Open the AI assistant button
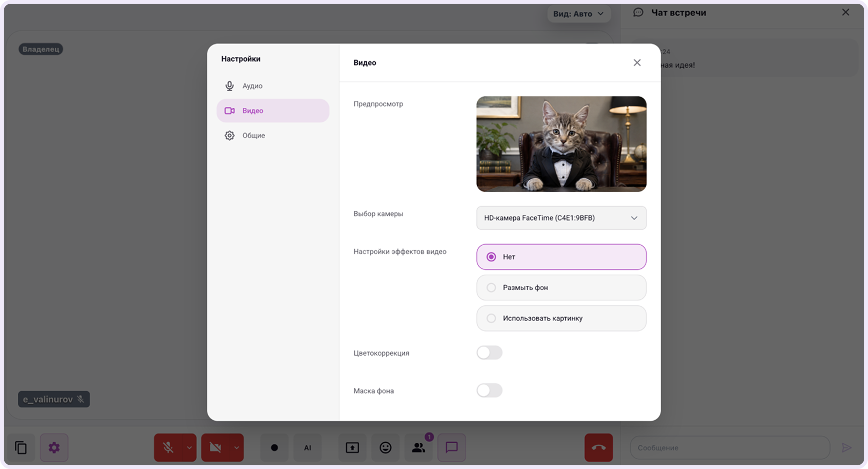This screenshot has width=868, height=469. coord(308,448)
